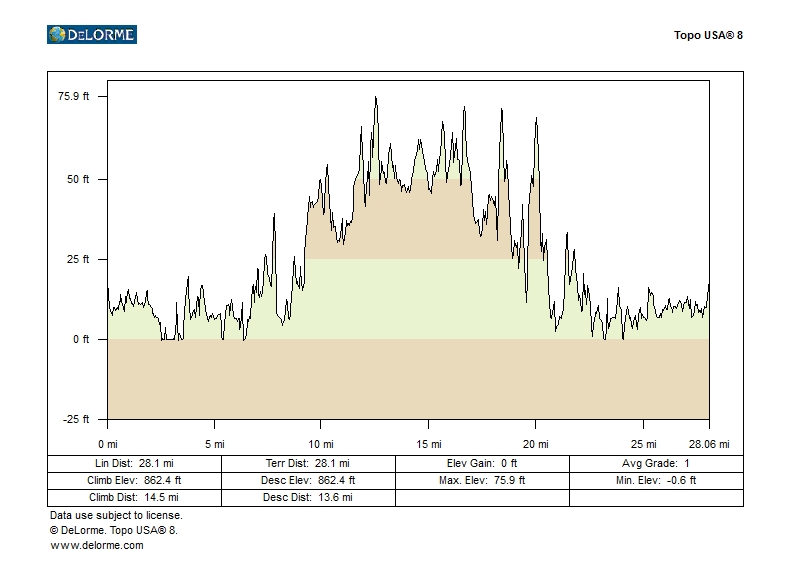
Task: Click the Elev Gain 0 ft cell
Action: coord(482,464)
